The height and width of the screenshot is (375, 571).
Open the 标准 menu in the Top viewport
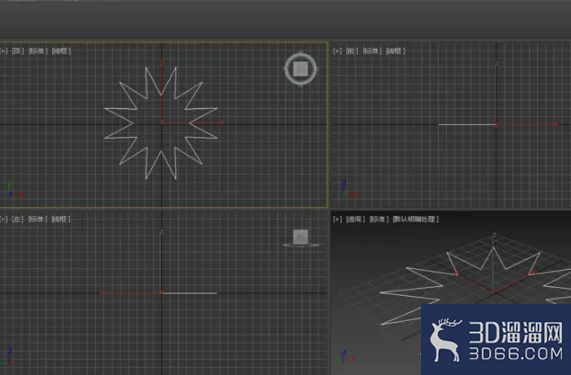click(38, 51)
